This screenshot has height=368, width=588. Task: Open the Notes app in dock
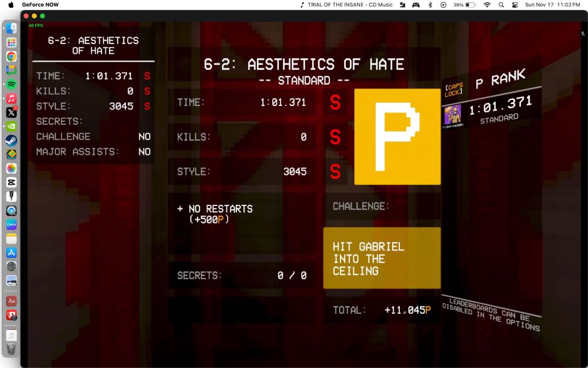(11, 238)
